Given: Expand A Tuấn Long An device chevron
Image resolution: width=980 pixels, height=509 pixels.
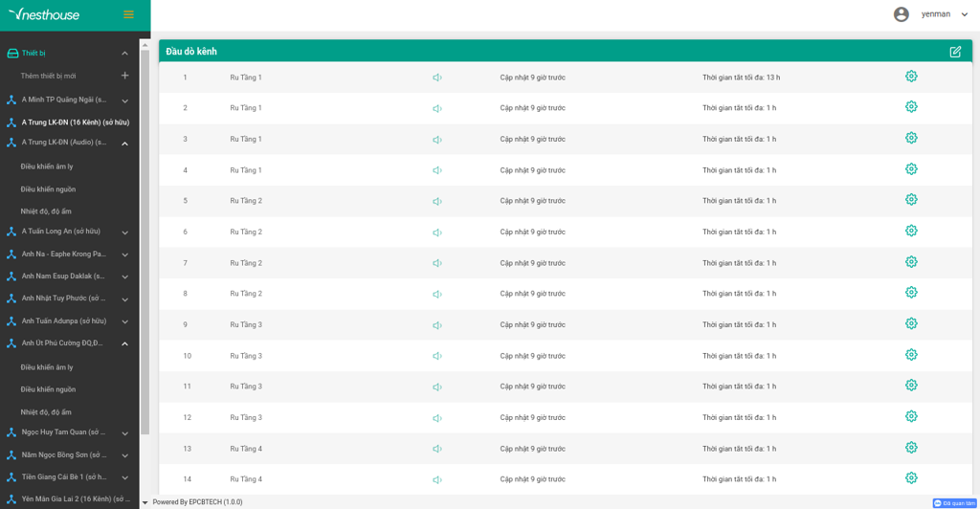Looking at the screenshot, I should [x=125, y=232].
